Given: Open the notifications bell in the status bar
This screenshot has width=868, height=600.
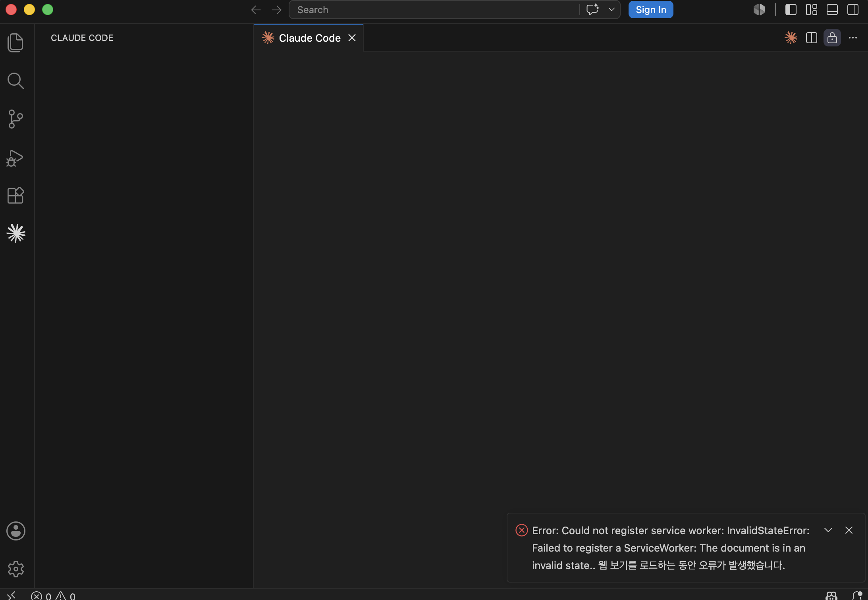Looking at the screenshot, I should click(857, 595).
